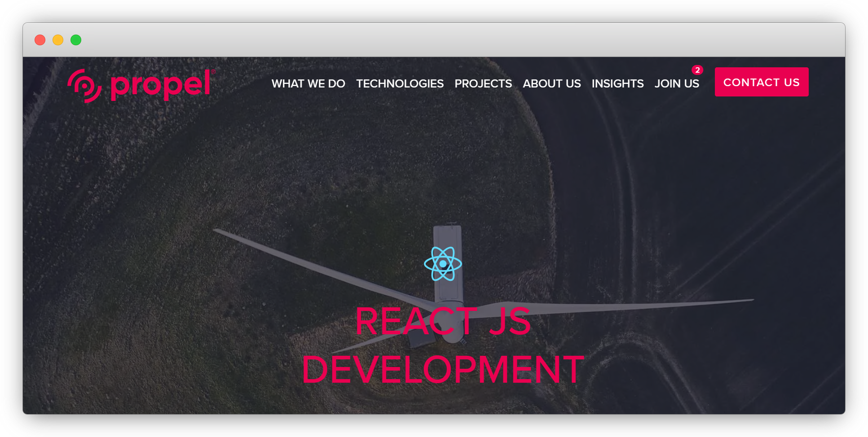Navigate to Insights
The image size is (868, 437).
617,83
